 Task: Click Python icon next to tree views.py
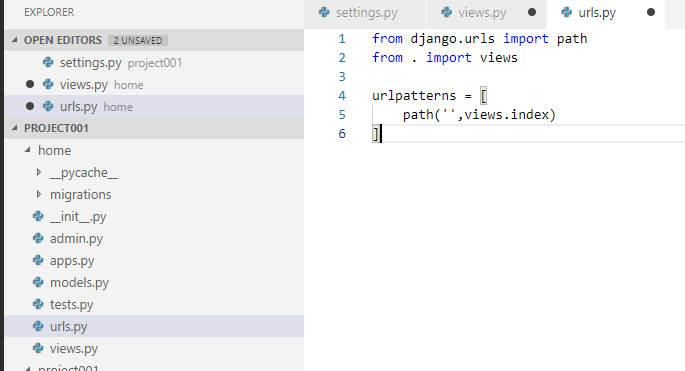click(x=38, y=348)
